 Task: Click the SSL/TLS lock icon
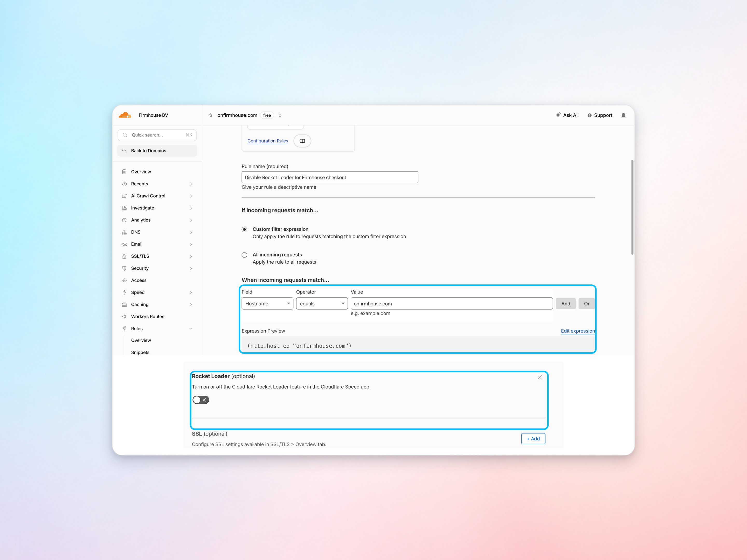click(124, 256)
